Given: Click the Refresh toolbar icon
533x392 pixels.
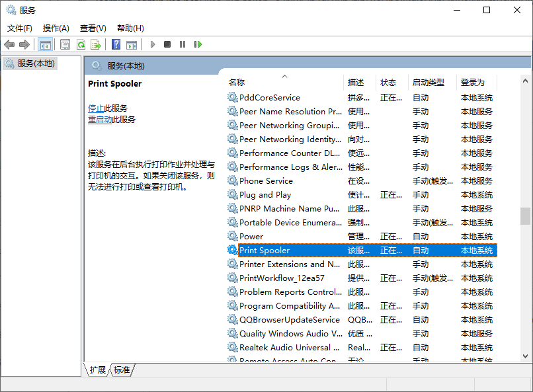Looking at the screenshot, I should (81, 44).
